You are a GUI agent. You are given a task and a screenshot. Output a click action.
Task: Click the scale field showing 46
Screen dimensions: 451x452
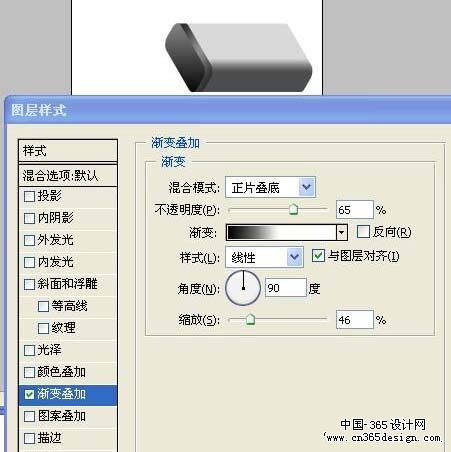point(355,320)
